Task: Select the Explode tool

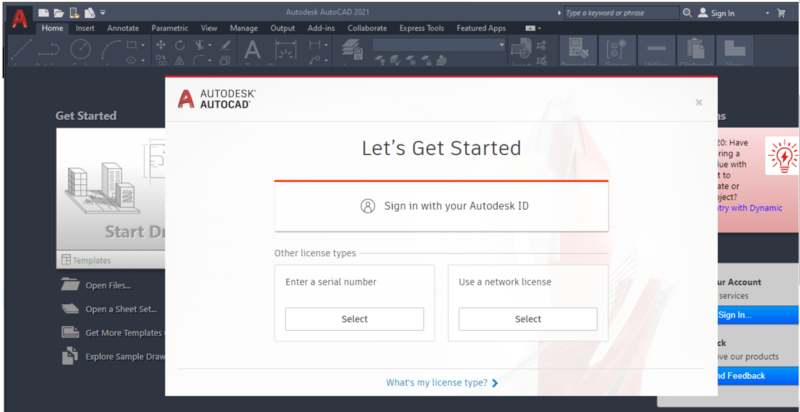Action: point(225,60)
